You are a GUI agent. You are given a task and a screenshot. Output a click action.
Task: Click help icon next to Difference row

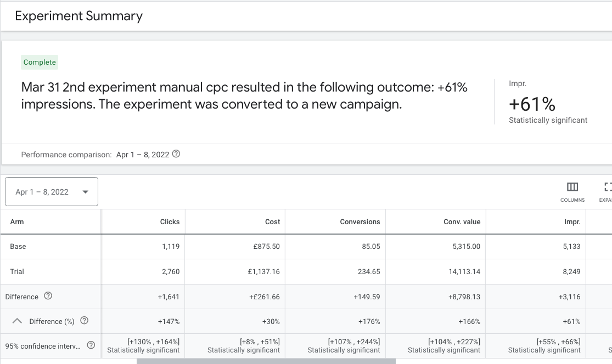pos(48,296)
